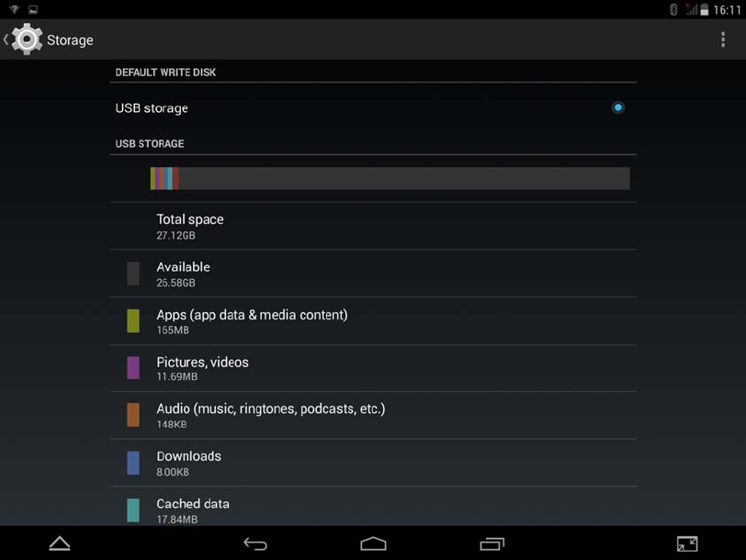Open the three-dot overflow menu
Viewport: 746px width, 560px height.
pyautogui.click(x=723, y=39)
